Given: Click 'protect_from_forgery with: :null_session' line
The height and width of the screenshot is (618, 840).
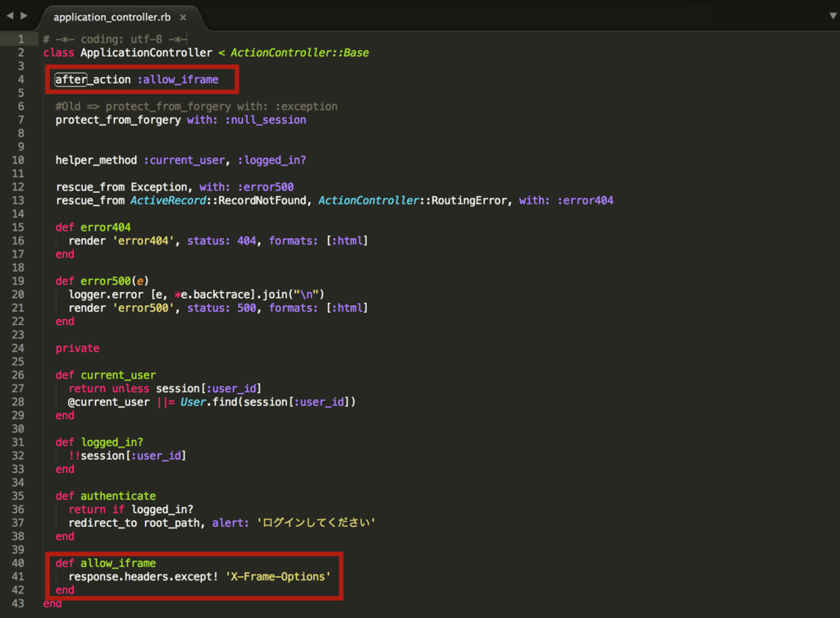Looking at the screenshot, I should (x=181, y=120).
